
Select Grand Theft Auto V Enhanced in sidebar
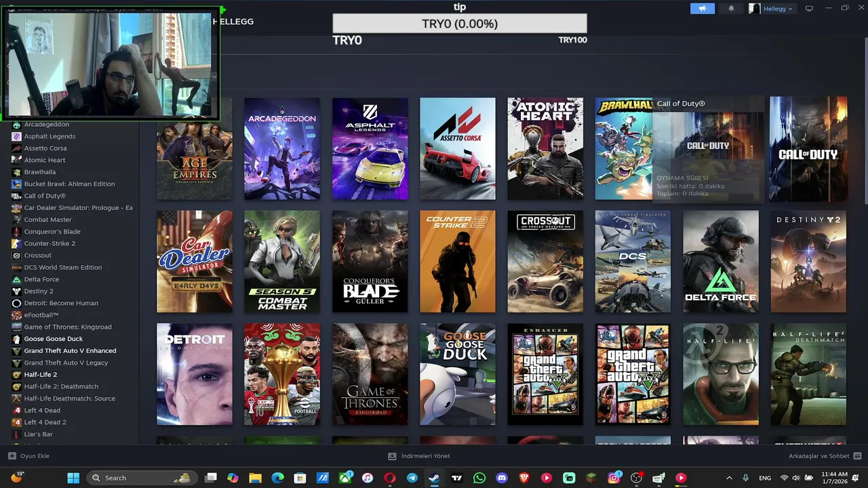(70, 351)
